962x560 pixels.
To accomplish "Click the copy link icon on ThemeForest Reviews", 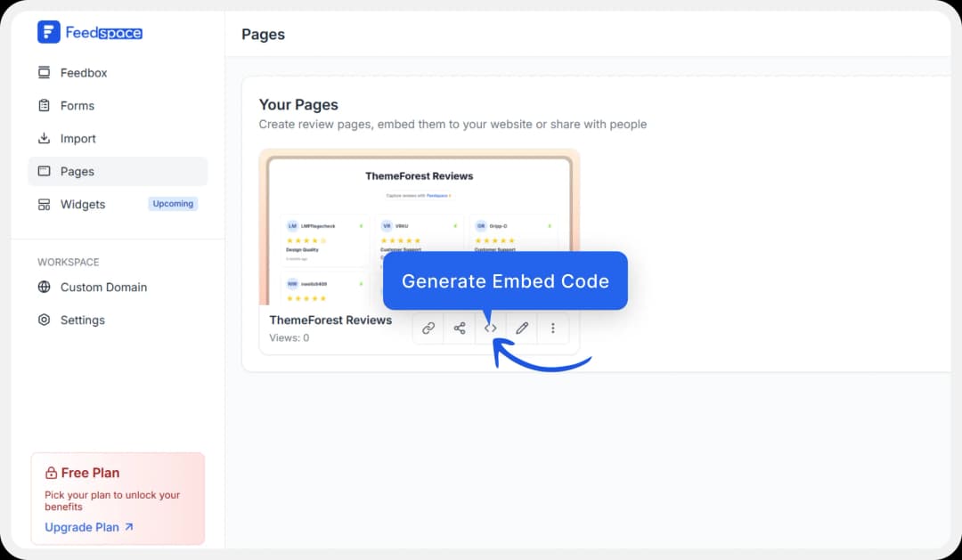I will [x=428, y=328].
